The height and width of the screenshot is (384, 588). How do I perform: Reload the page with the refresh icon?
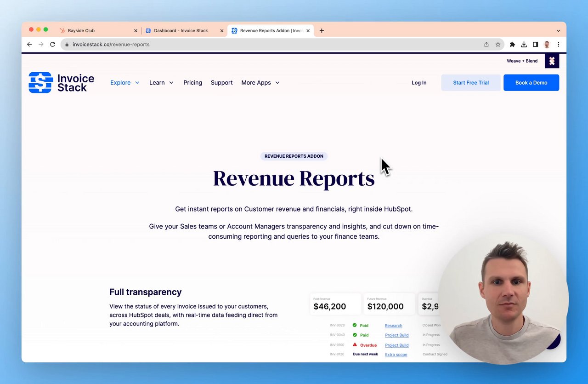click(52, 45)
